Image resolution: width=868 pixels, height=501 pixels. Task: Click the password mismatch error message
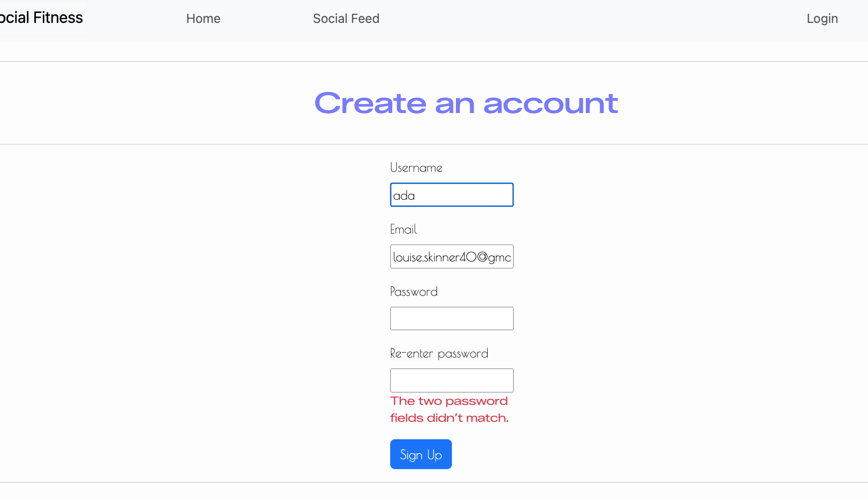(x=449, y=409)
